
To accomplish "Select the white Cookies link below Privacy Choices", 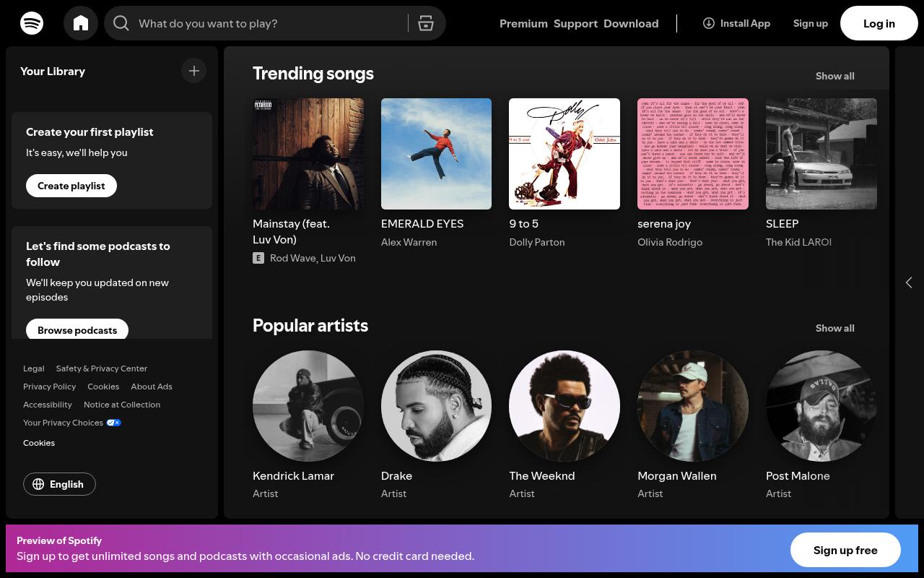I will pyautogui.click(x=39, y=443).
